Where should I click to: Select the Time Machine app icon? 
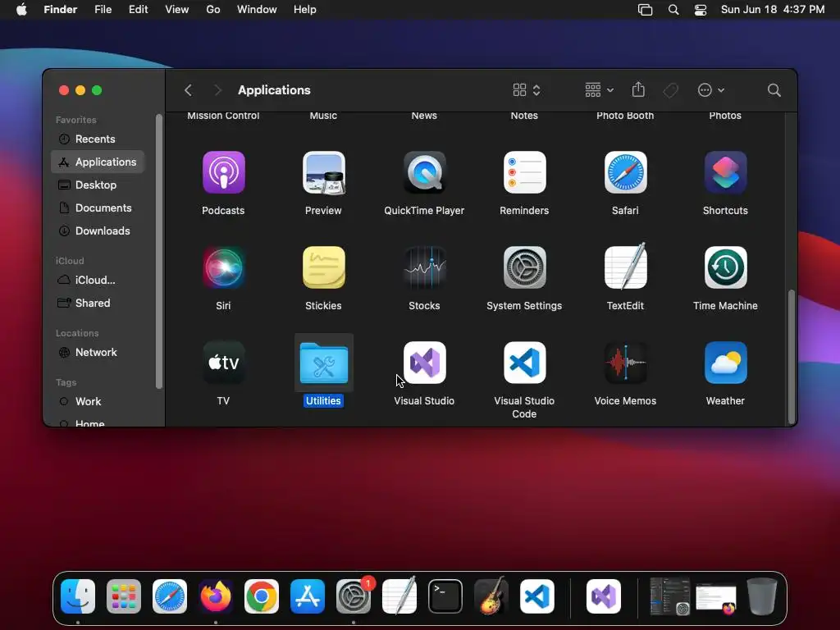(x=725, y=267)
